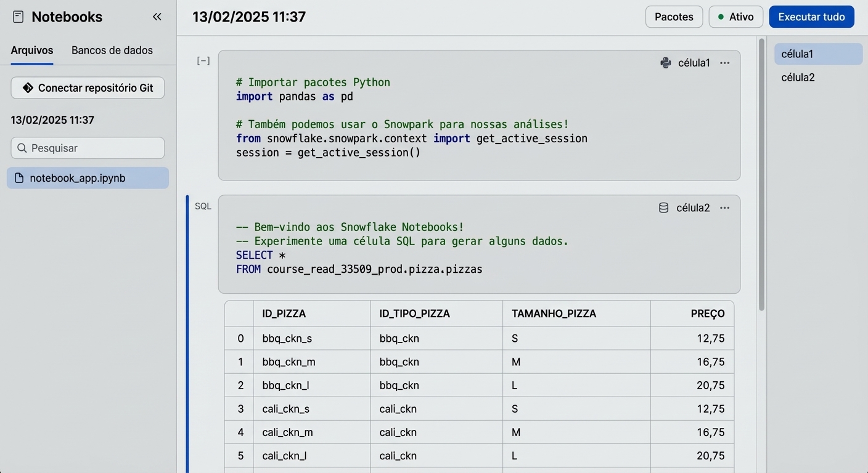Click the Git diamond icon in Conectar repositório
868x473 pixels.
pos(28,88)
